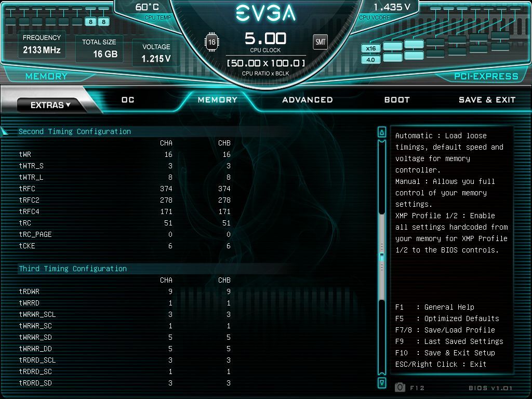The image size is (532, 399).
Task: Click the tWR CHB value 16
Action: (227, 154)
